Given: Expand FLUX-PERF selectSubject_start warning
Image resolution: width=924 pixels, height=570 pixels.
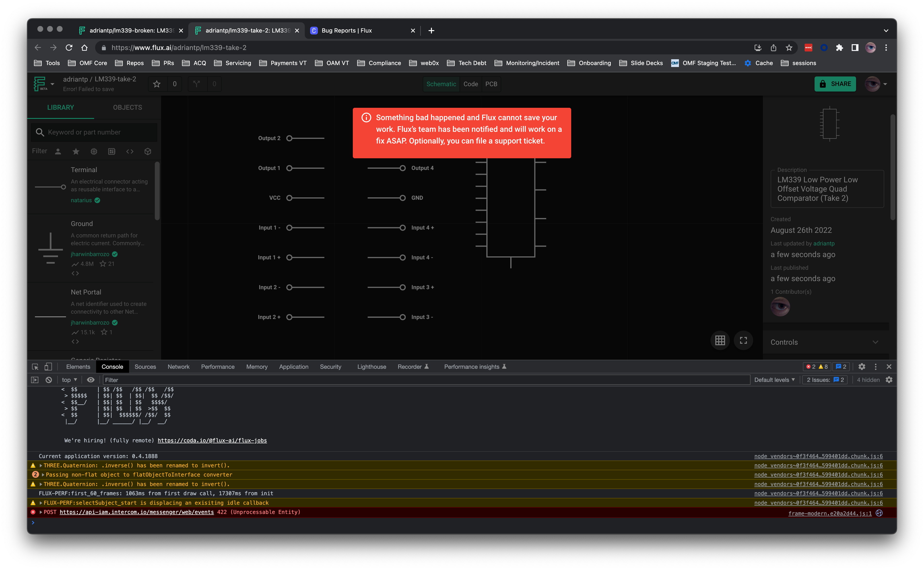Looking at the screenshot, I should 41,503.
